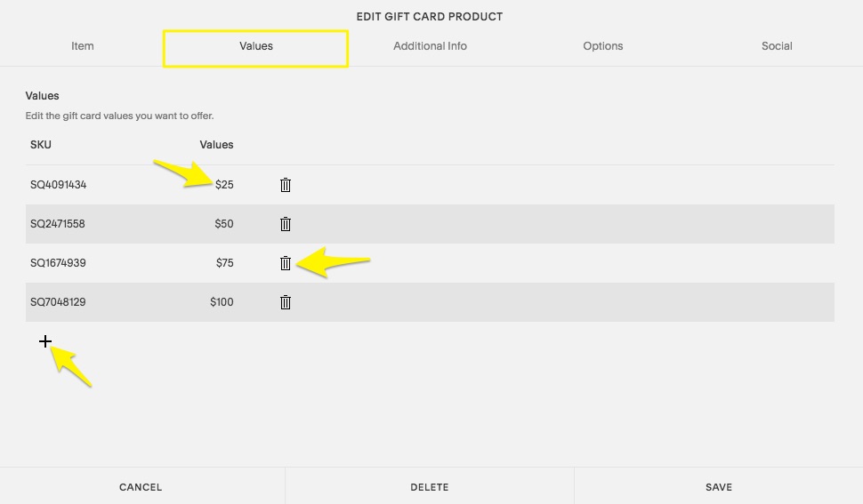Click trash icon for SKU SQ1674939
The image size is (863, 504).
coord(286,263)
